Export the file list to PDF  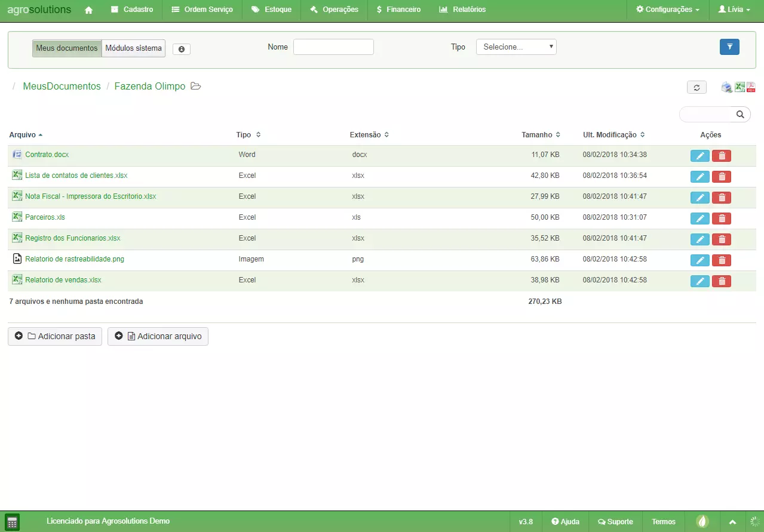click(x=751, y=87)
